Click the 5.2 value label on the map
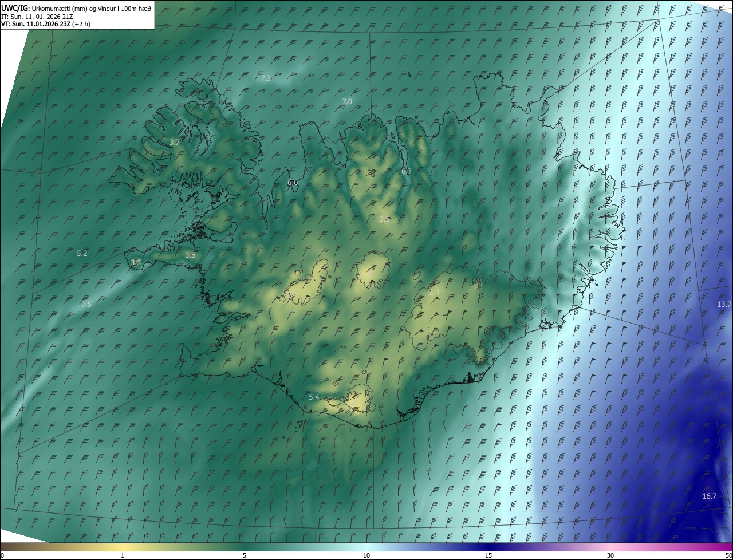Viewport: 733px width, 560px height. coord(82,253)
